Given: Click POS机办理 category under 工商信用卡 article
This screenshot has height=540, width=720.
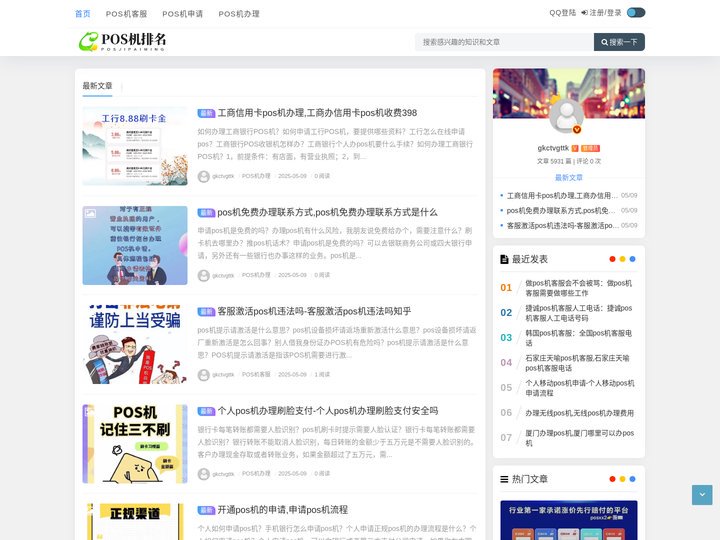Looking at the screenshot, I should point(256,176).
